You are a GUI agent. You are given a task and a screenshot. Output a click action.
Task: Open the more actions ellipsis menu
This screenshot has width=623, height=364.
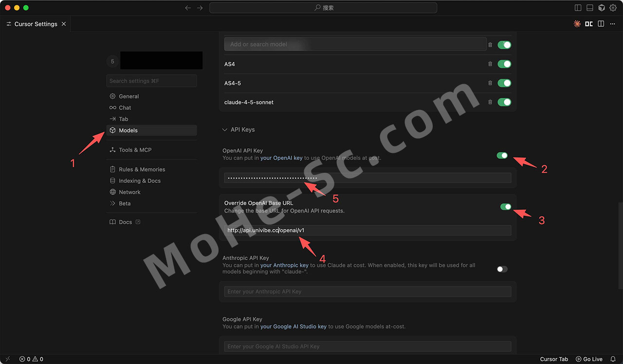[613, 24]
